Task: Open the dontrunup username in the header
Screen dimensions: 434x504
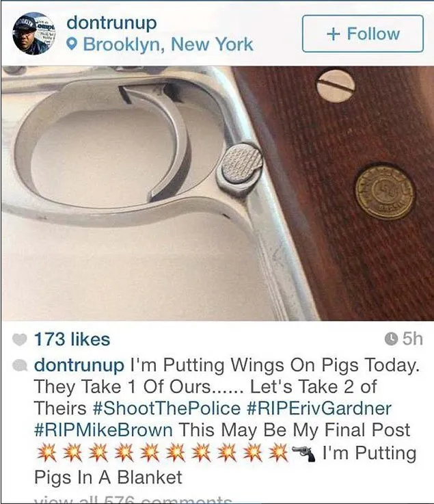Action: point(112,23)
